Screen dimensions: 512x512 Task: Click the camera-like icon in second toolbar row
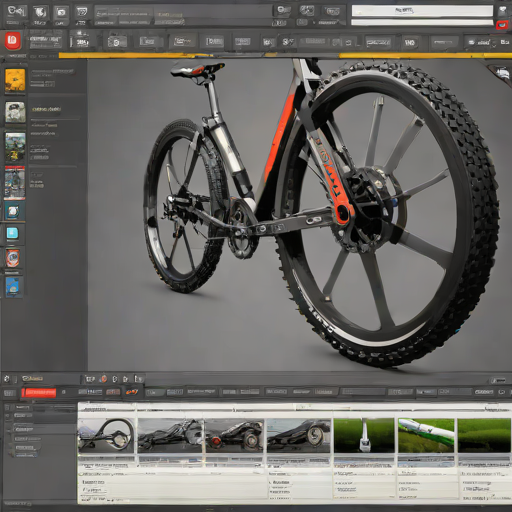pos(116,42)
